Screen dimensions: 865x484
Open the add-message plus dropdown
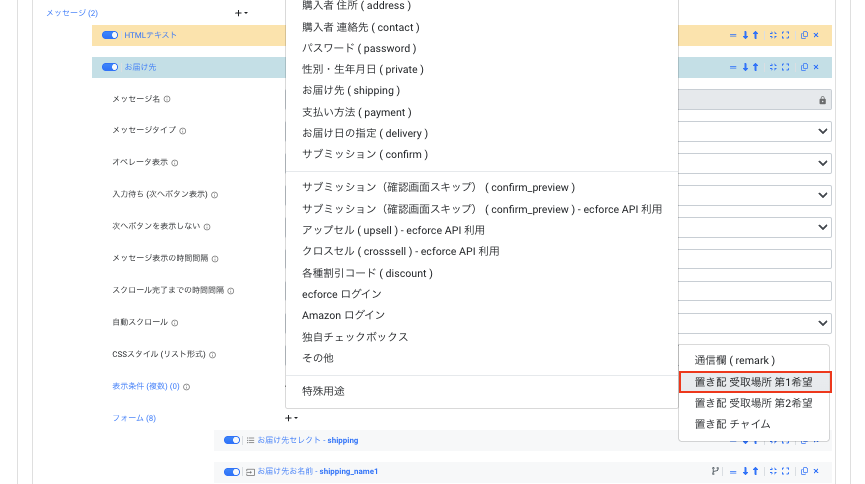point(241,13)
